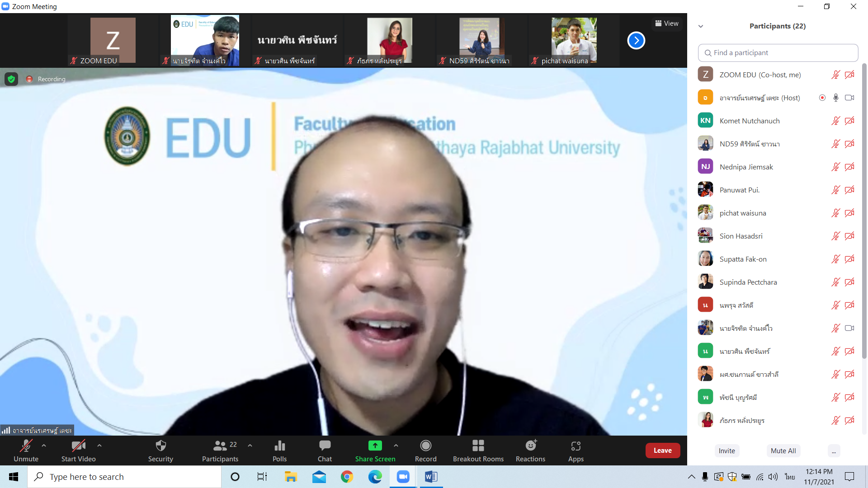Viewport: 868px width, 488px height.
Task: Open share options arrow beside Share Screen
Action: point(396,446)
